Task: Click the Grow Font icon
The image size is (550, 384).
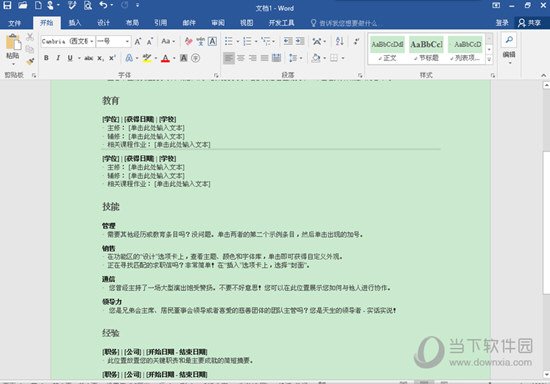Action: click(x=138, y=41)
